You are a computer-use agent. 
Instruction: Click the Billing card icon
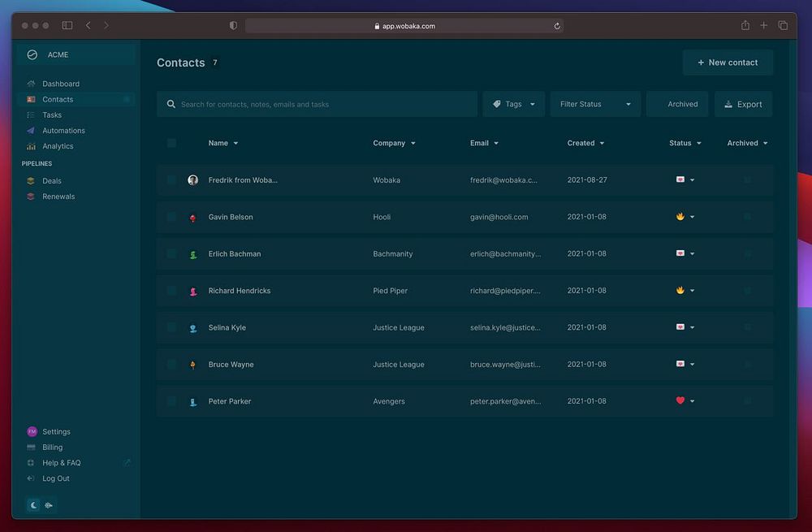coord(31,448)
